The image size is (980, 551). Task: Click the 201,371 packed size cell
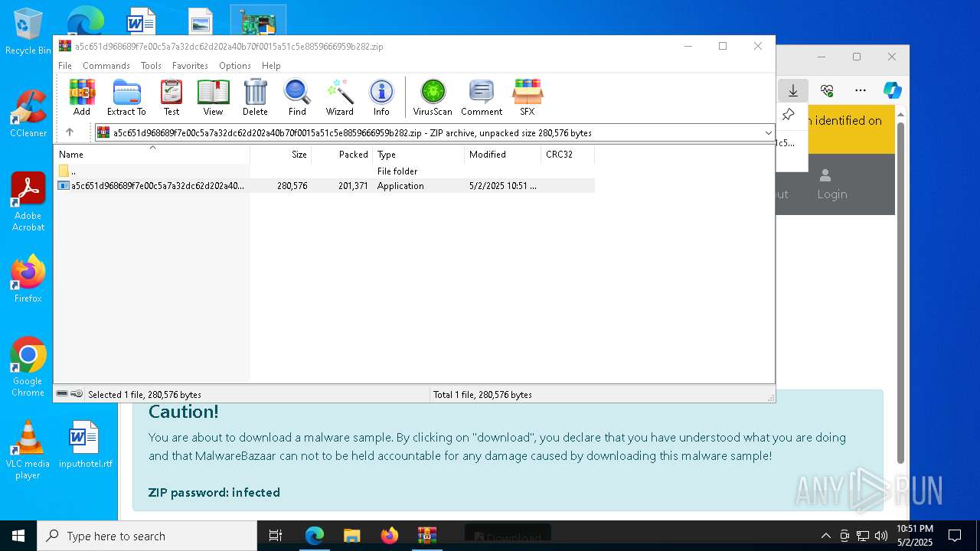tap(353, 186)
